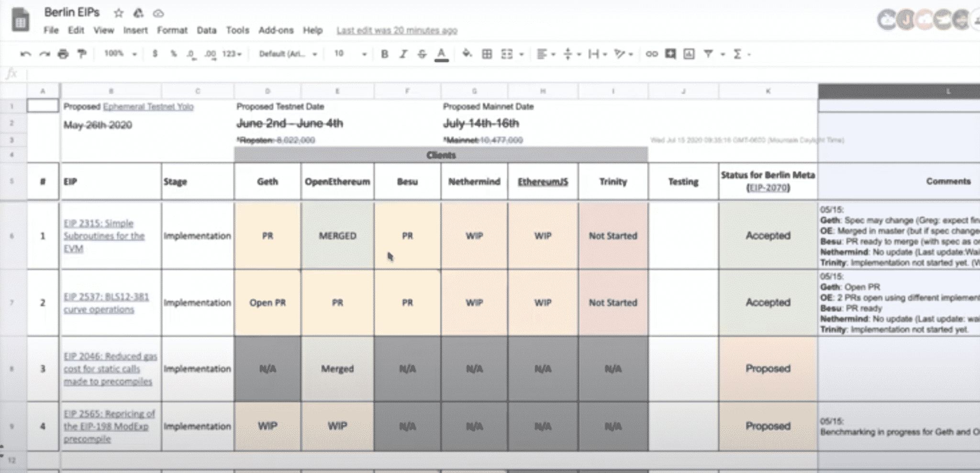The image size is (980, 473).
Task: Open the fill color bucket
Action: click(467, 54)
